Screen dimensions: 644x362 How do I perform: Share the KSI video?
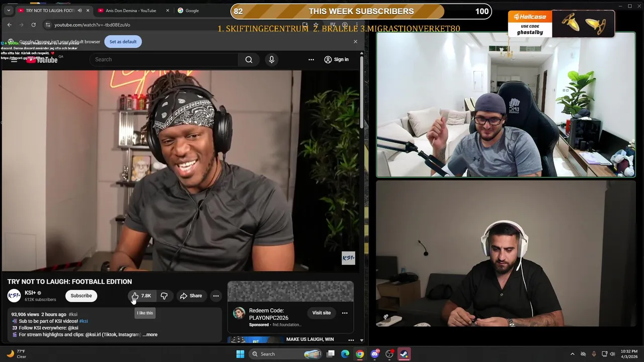(191, 296)
